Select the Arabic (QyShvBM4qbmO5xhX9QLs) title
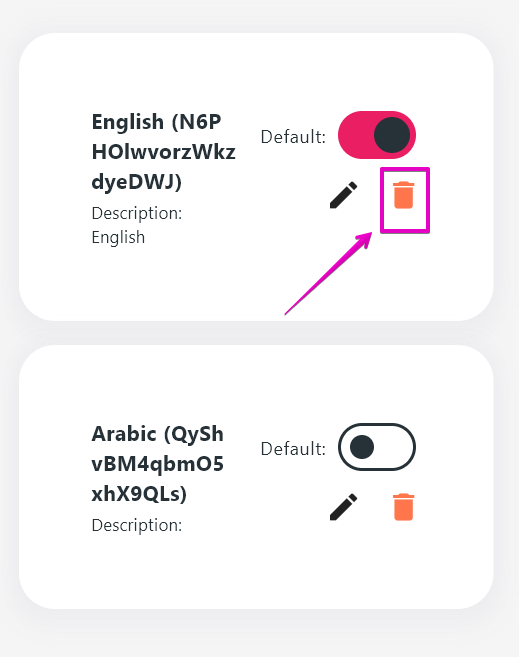This screenshot has height=657, width=519. coord(158,464)
